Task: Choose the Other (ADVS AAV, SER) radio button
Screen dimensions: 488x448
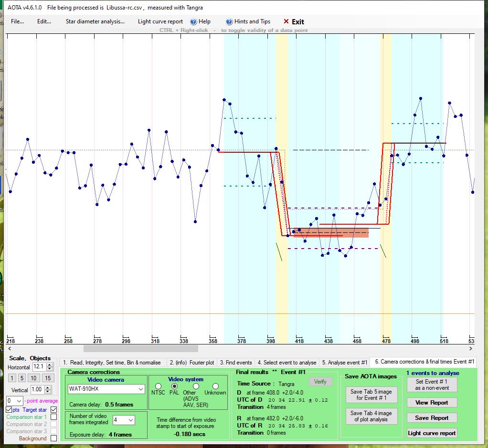Action: (196, 386)
